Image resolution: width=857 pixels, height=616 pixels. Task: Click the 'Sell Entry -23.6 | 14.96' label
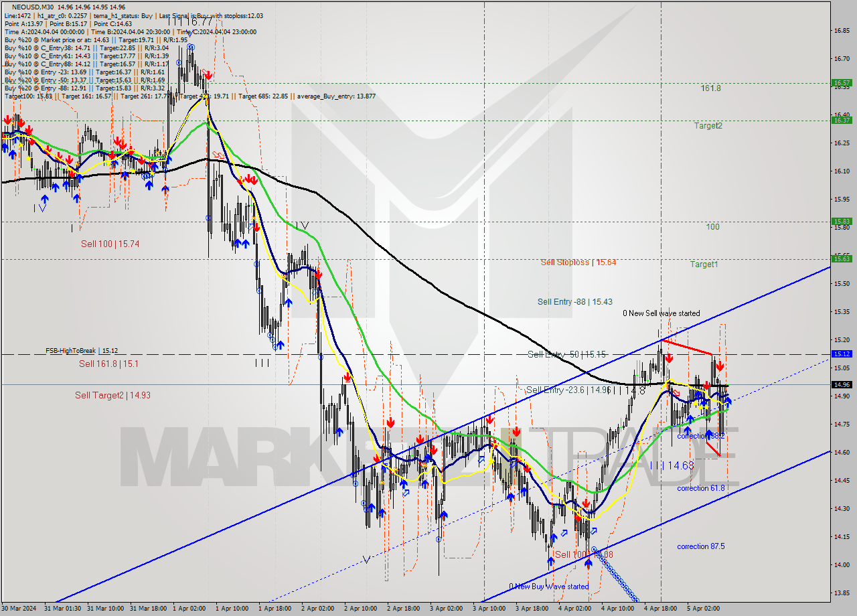pos(568,390)
